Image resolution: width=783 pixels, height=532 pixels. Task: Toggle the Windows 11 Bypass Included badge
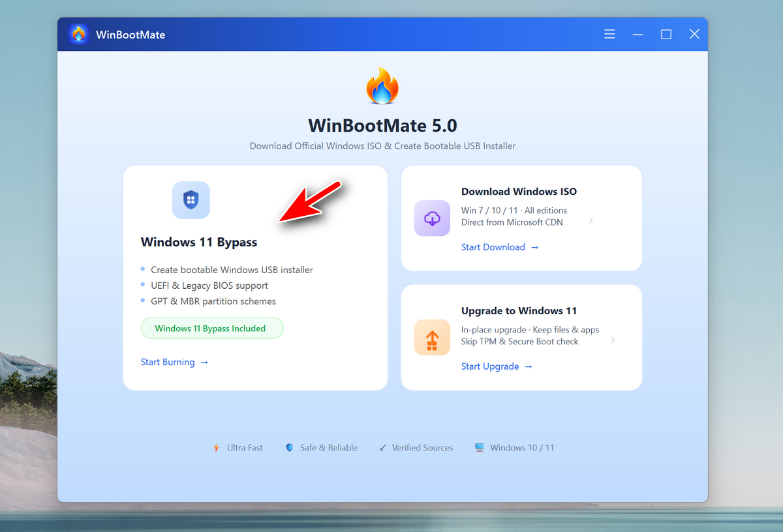pyautogui.click(x=212, y=328)
